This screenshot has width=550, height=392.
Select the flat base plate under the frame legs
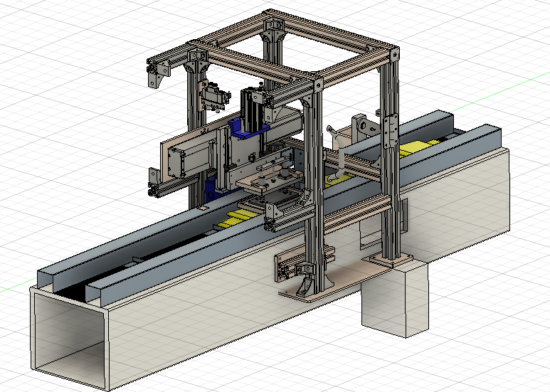point(346,277)
